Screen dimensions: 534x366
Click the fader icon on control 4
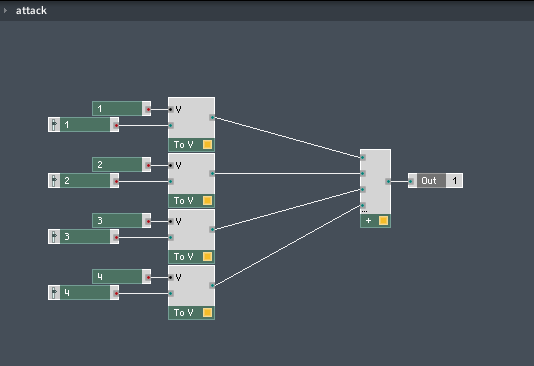[x=54, y=292]
